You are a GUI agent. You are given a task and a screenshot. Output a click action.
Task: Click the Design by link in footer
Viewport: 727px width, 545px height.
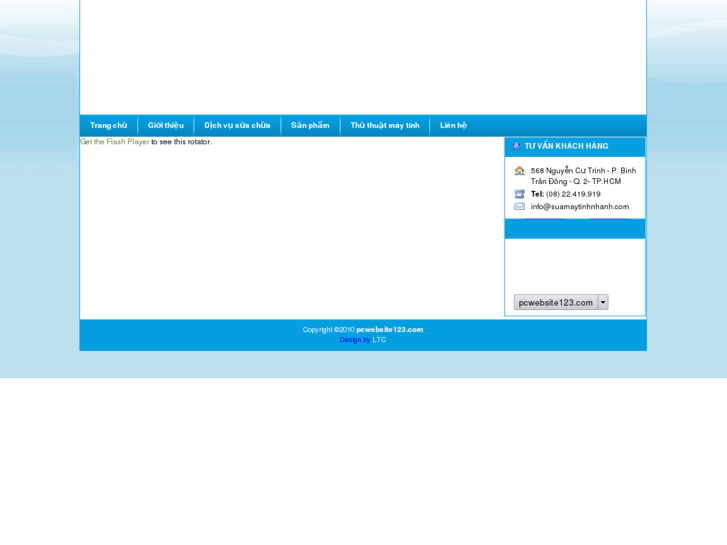[355, 340]
